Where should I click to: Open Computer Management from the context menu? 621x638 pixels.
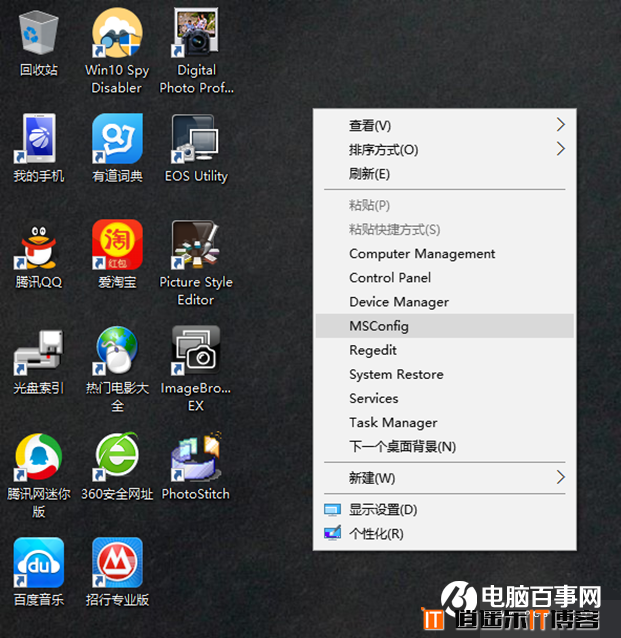click(444, 253)
